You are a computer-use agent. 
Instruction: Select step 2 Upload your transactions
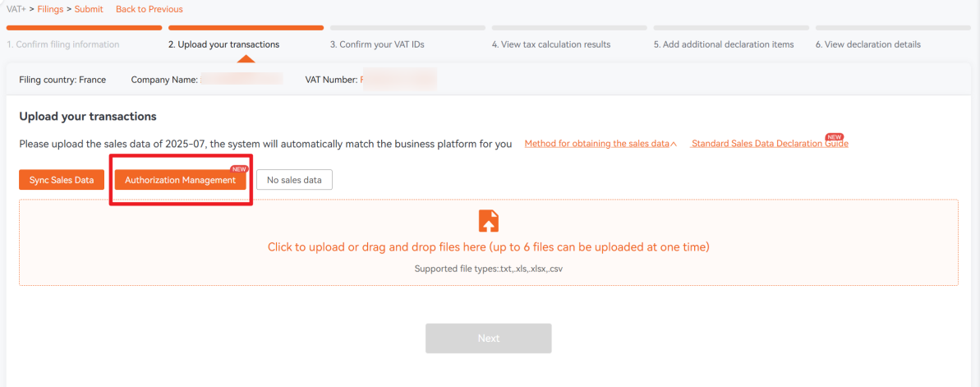pyautogui.click(x=223, y=44)
